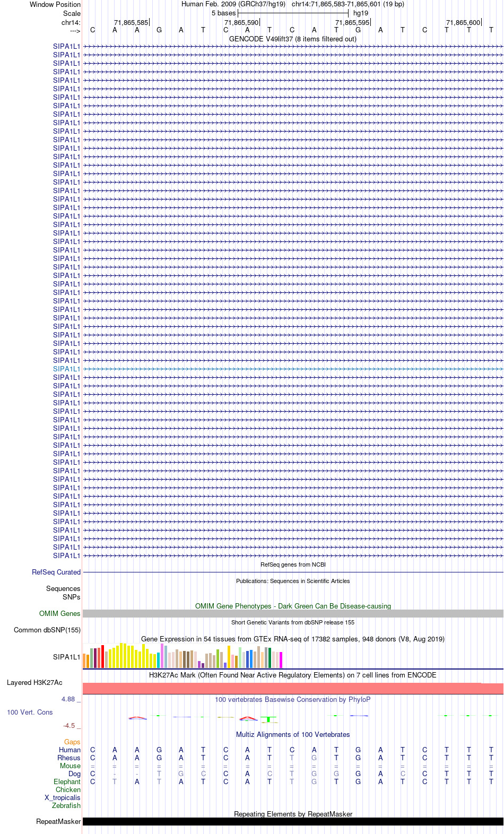Viewport: 504px width, 834px height.
Task: Click the Scale ruler label
Action: coord(72,13)
